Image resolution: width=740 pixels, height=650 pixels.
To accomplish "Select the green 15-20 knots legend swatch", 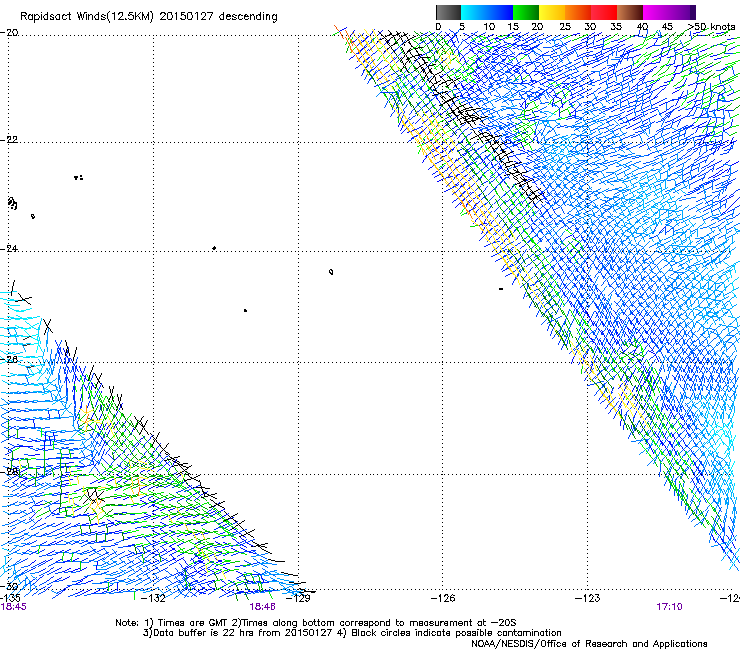I will (526, 12).
